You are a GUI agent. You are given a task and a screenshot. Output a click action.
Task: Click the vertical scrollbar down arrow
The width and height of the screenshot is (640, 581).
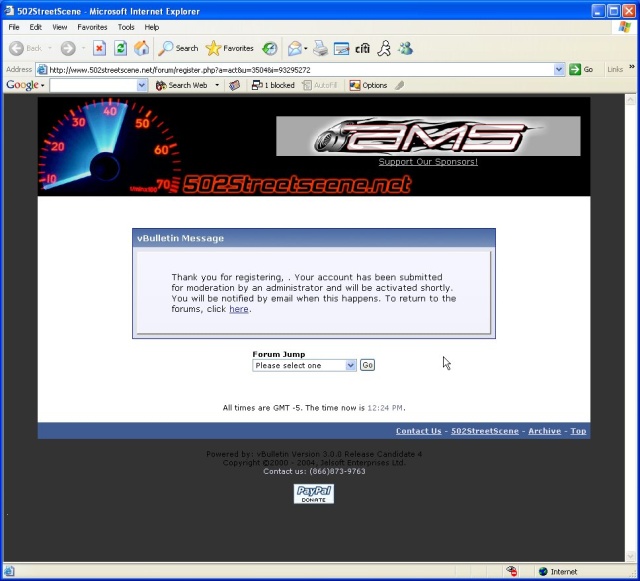(x=630, y=556)
